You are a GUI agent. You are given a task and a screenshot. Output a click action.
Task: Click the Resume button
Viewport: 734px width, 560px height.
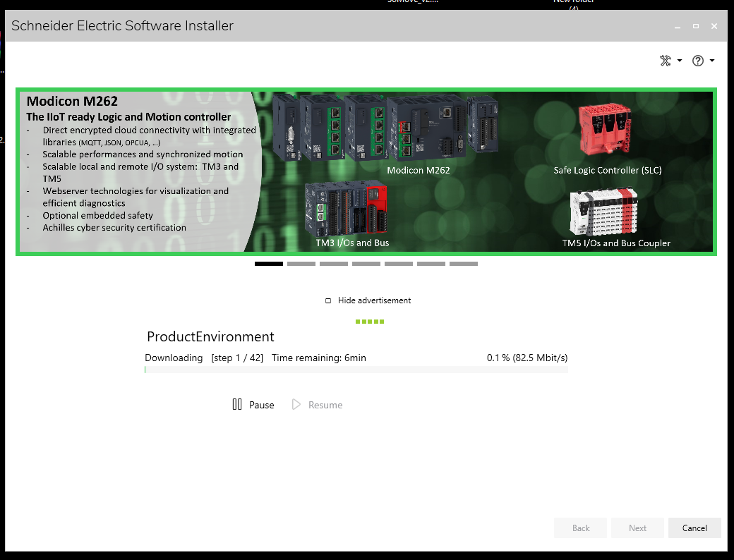(x=317, y=405)
